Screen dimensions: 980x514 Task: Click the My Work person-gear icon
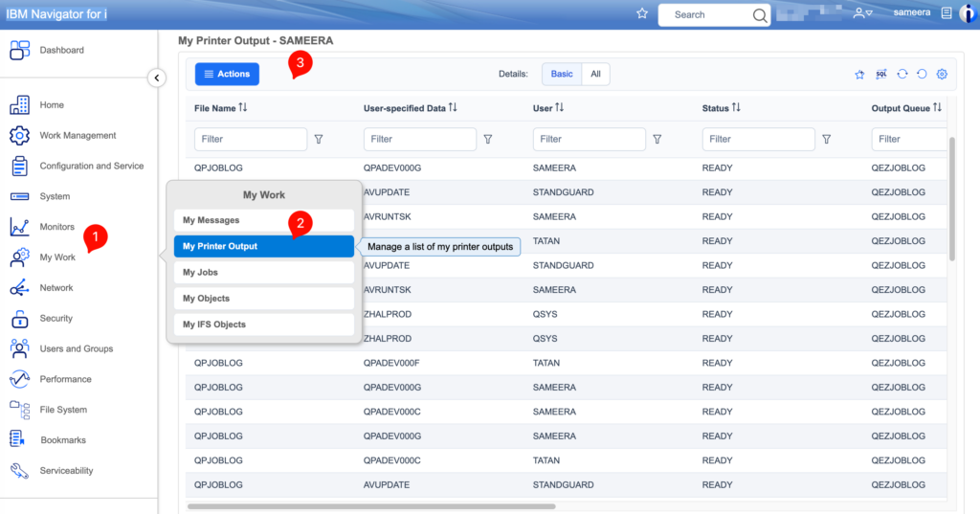pos(19,257)
